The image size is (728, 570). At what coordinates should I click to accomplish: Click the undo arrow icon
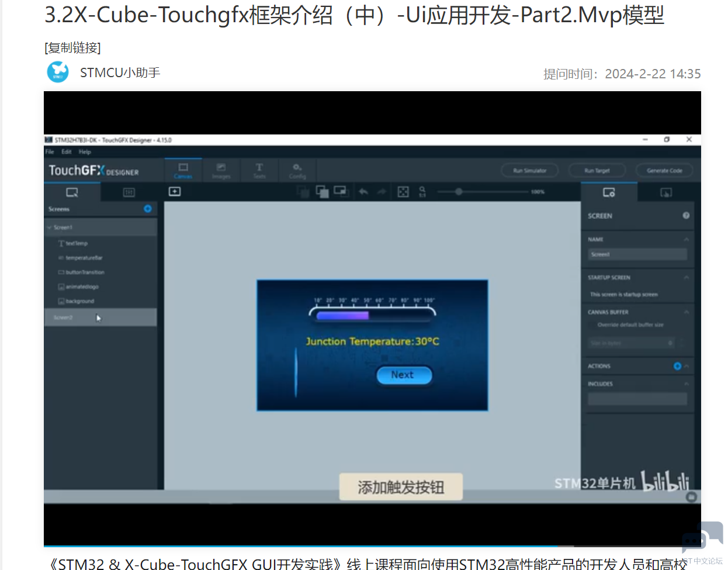pos(363,192)
